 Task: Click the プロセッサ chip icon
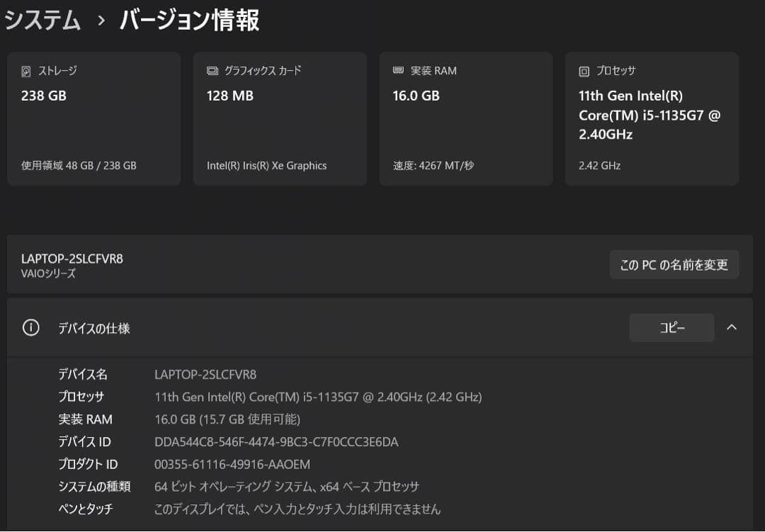[584, 70]
